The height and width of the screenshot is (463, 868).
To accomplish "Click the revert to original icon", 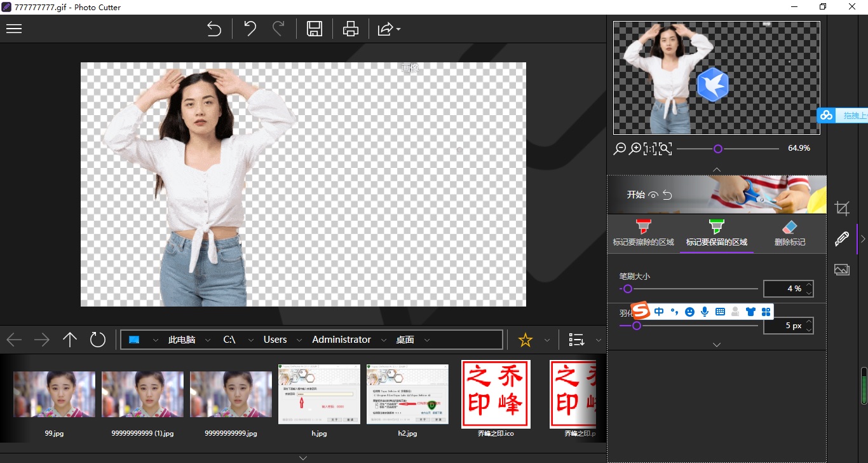I will tap(214, 29).
